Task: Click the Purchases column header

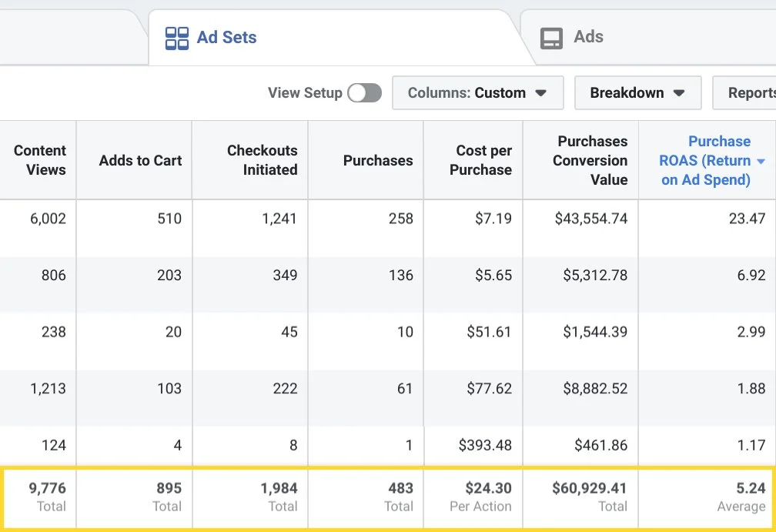Action: click(x=378, y=161)
